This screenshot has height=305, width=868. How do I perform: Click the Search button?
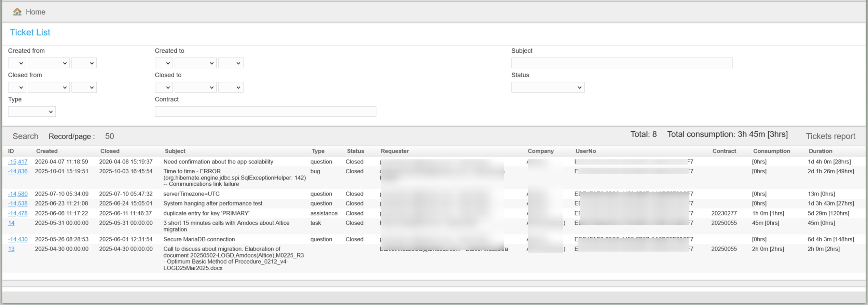[25, 136]
